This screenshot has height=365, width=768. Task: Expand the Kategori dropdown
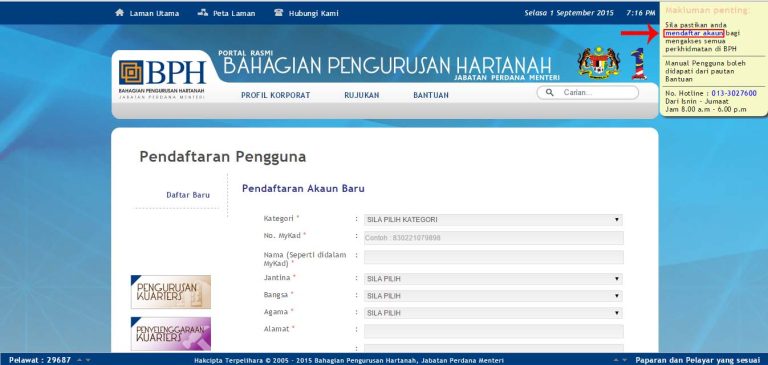pos(493,220)
